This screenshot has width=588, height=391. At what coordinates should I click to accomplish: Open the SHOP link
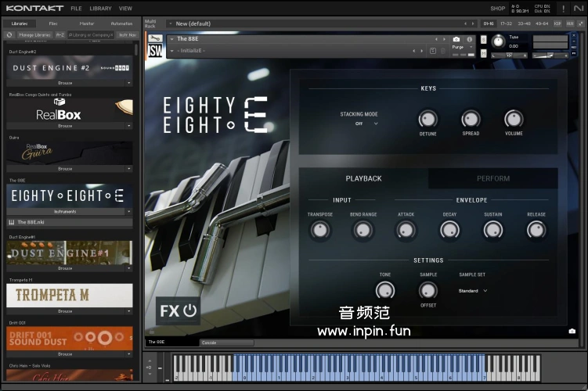pyautogui.click(x=498, y=9)
